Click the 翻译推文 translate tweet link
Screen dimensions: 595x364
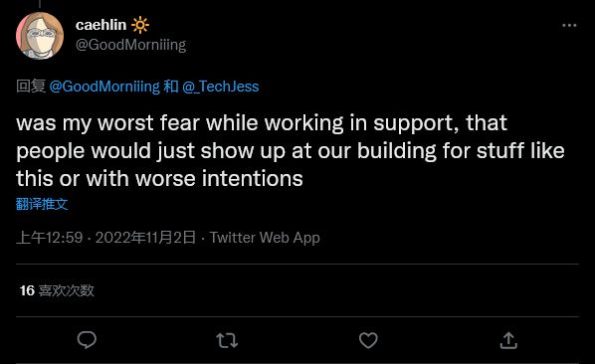(42, 204)
